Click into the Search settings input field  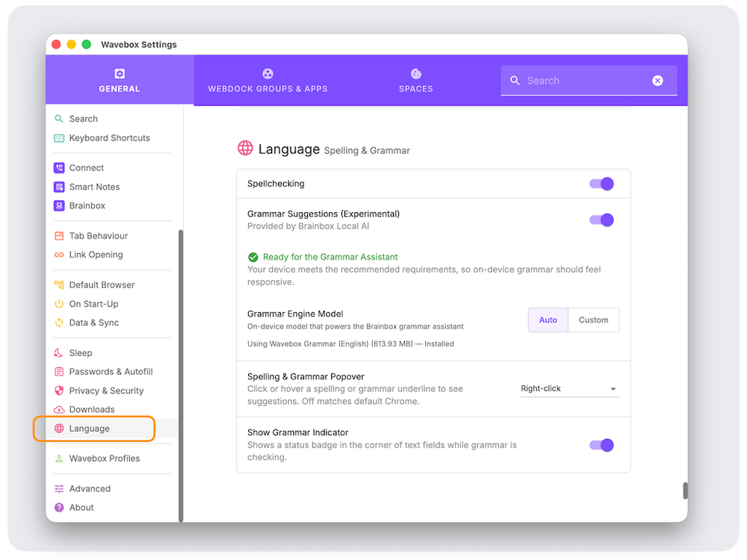pos(589,81)
